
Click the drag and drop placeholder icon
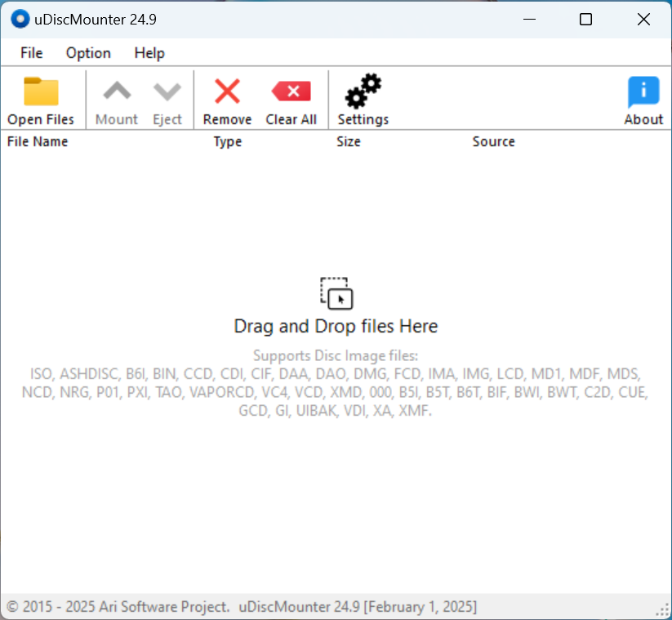click(336, 293)
